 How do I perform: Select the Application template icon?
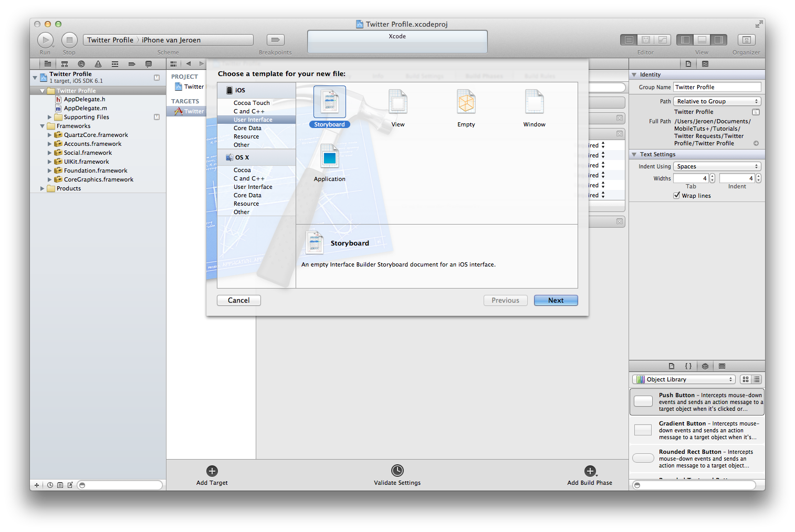click(330, 156)
